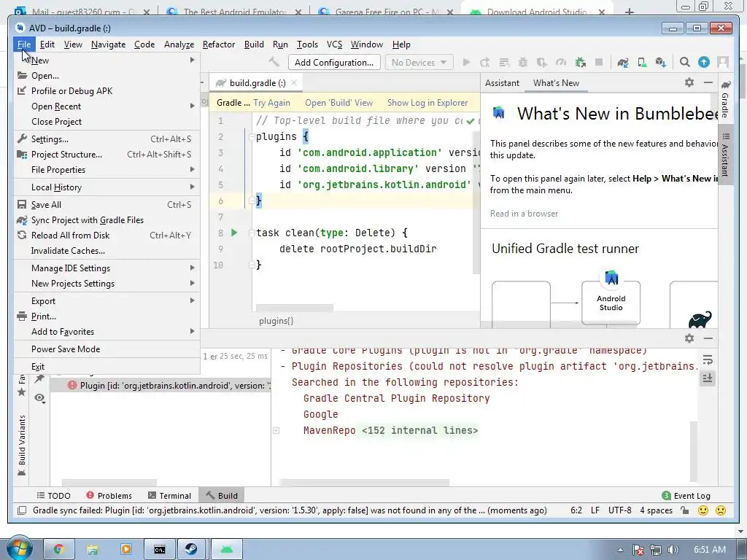Click Try Again link in Gradle banner
The image size is (747, 560).
271,102
